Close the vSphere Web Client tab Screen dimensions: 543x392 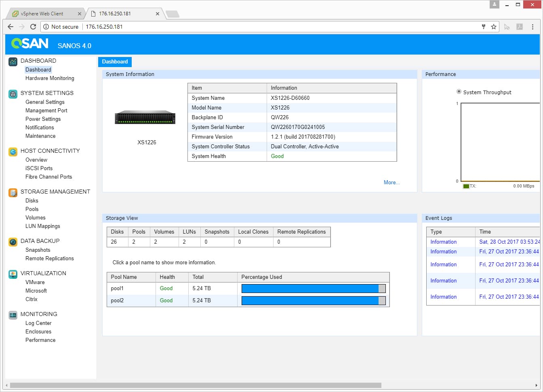pos(80,14)
